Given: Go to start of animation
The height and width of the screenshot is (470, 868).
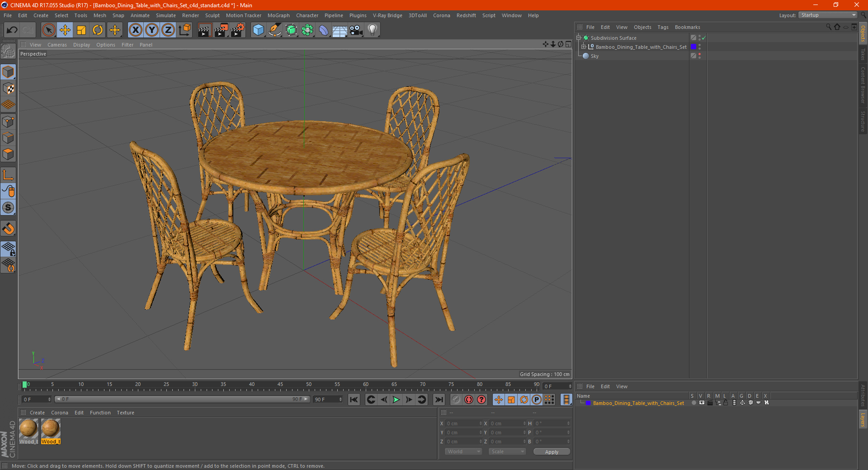Looking at the screenshot, I should click(x=354, y=399).
